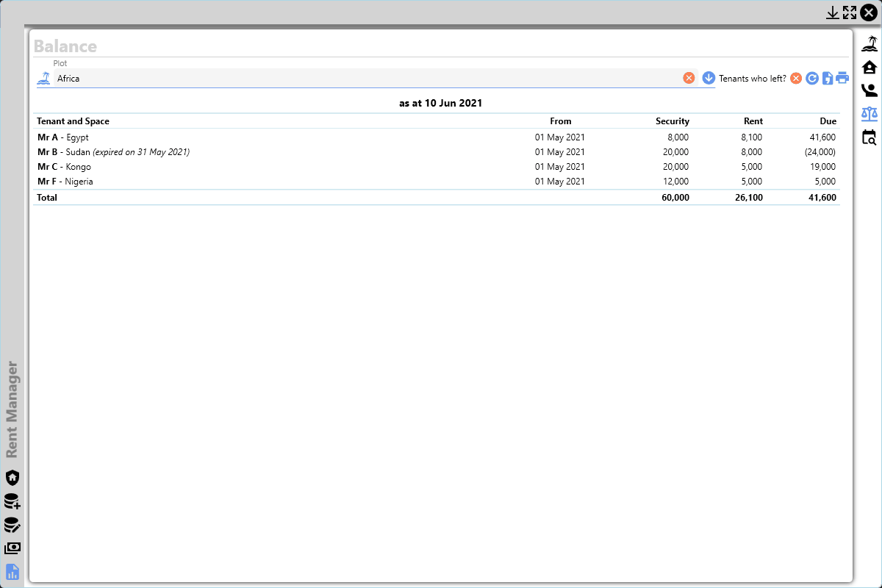Screen dimensions: 882x588
Task: Print the balance report using printer icon
Action: (x=842, y=78)
